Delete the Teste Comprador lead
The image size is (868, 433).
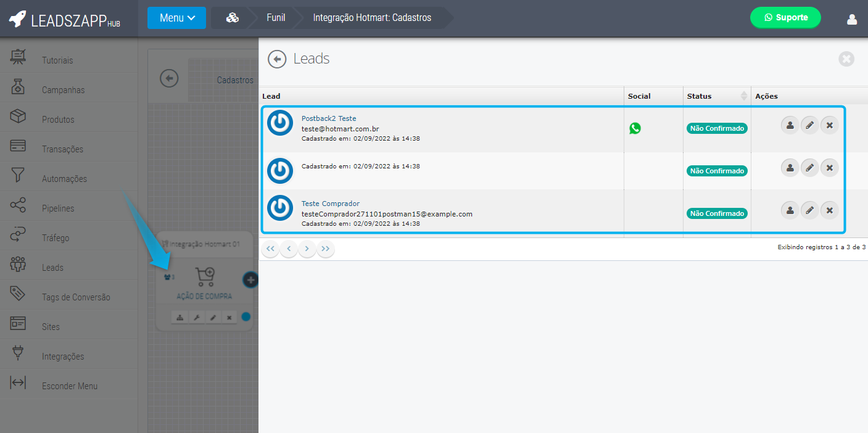pyautogui.click(x=829, y=210)
